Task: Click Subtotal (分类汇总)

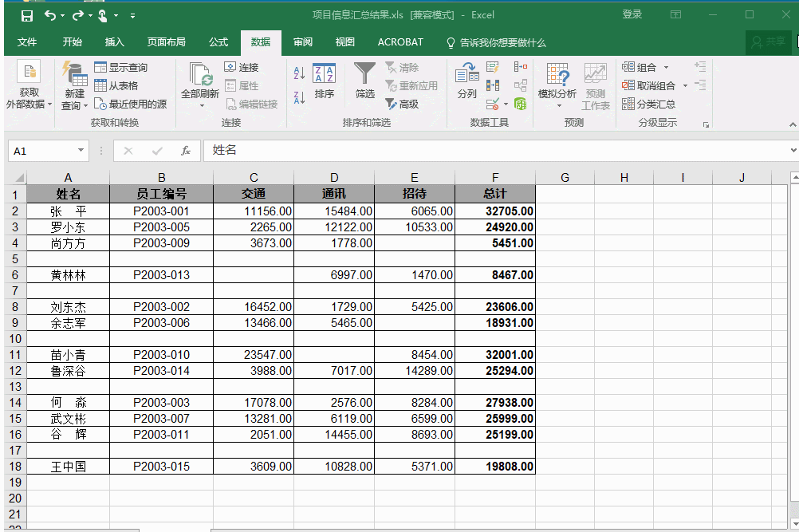Action: point(648,104)
